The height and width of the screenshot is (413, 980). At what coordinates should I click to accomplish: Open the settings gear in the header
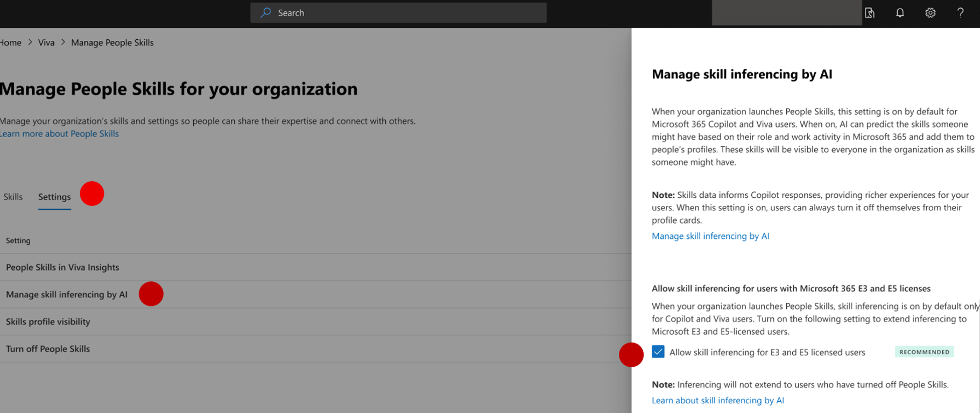(930, 13)
